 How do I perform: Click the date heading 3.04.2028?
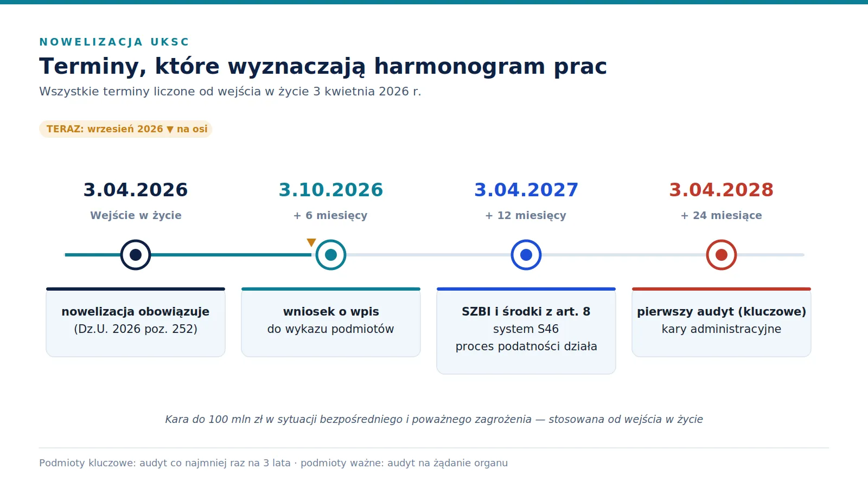[x=722, y=190]
